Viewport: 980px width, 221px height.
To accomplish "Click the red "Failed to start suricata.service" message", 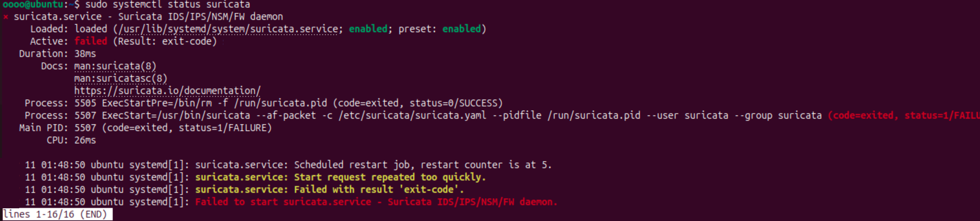I will tap(376, 202).
